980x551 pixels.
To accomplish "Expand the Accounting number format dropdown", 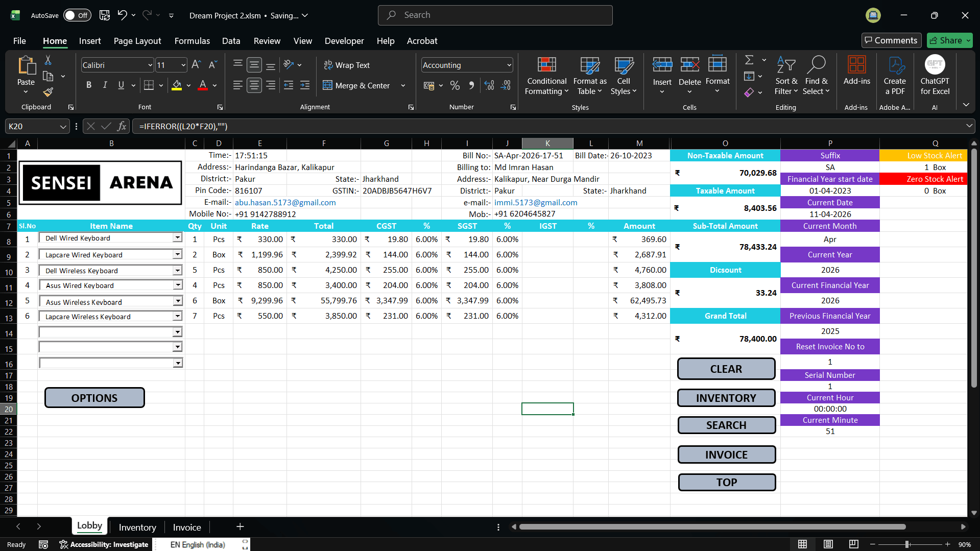I will pos(509,65).
